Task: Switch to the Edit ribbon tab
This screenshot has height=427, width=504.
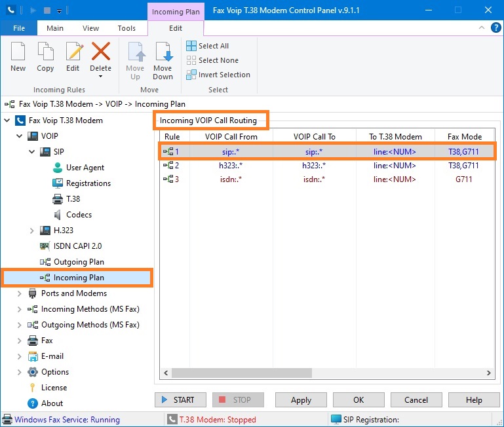Action: pyautogui.click(x=176, y=28)
